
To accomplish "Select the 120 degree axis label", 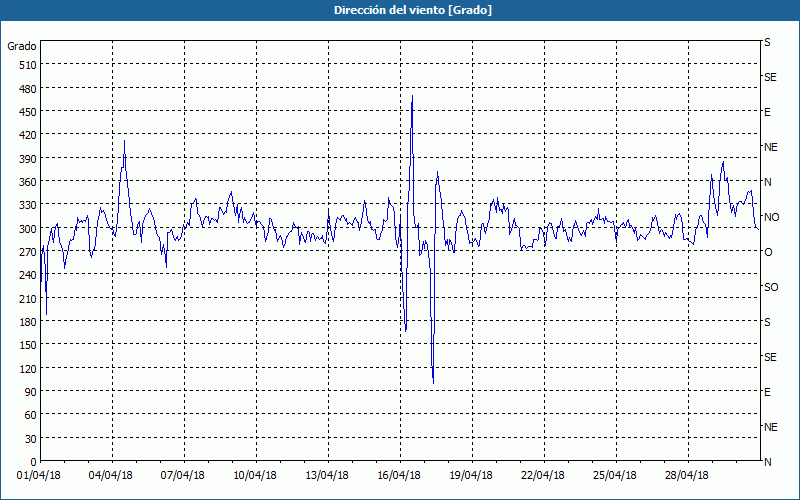I will [28, 369].
